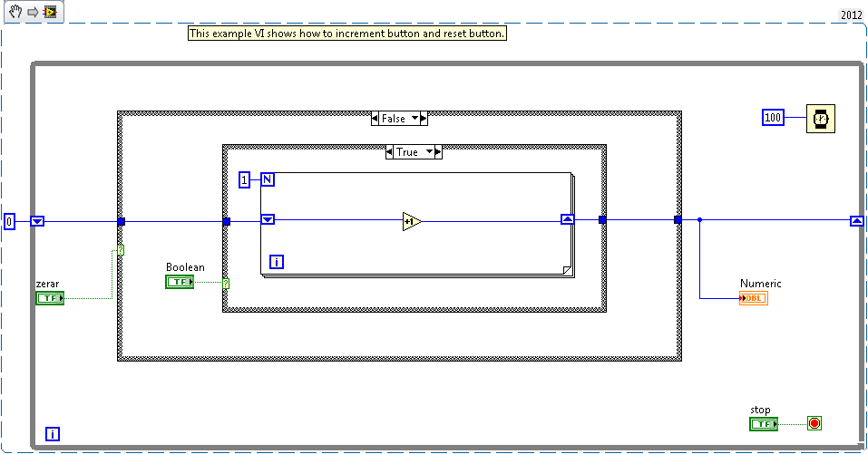This screenshot has width=868, height=454.
Task: Go to previous case of outer structure
Action: (375, 119)
